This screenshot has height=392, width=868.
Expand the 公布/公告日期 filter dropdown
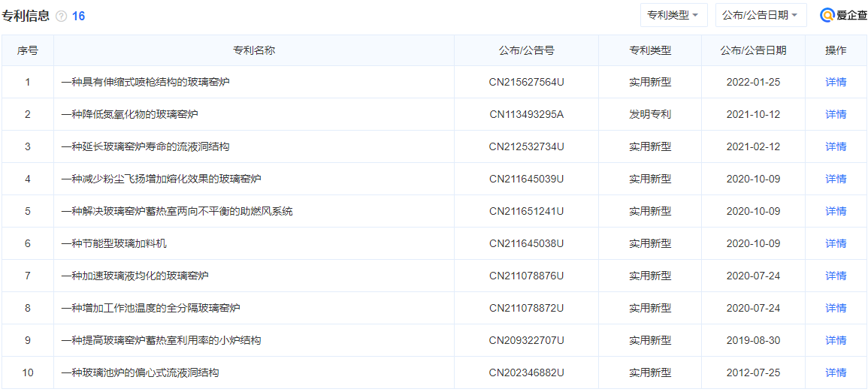pos(761,15)
